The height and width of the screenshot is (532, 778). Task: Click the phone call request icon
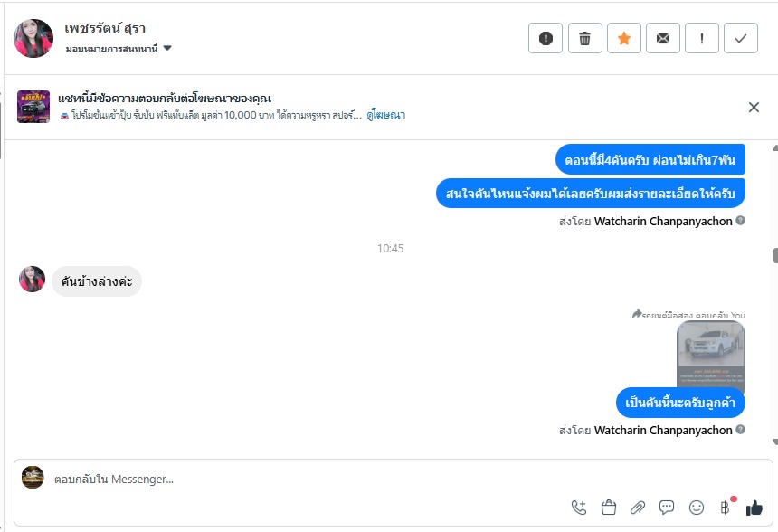pos(579,508)
